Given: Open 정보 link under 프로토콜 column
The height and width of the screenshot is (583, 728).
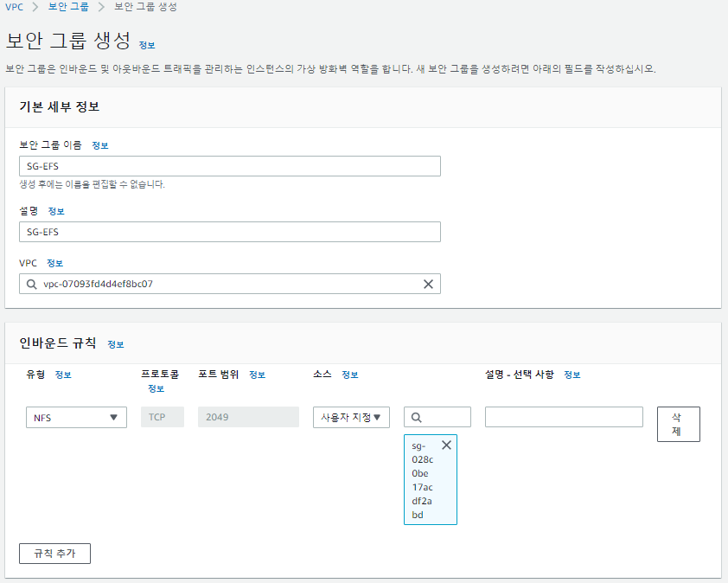Looking at the screenshot, I should coord(156,389).
